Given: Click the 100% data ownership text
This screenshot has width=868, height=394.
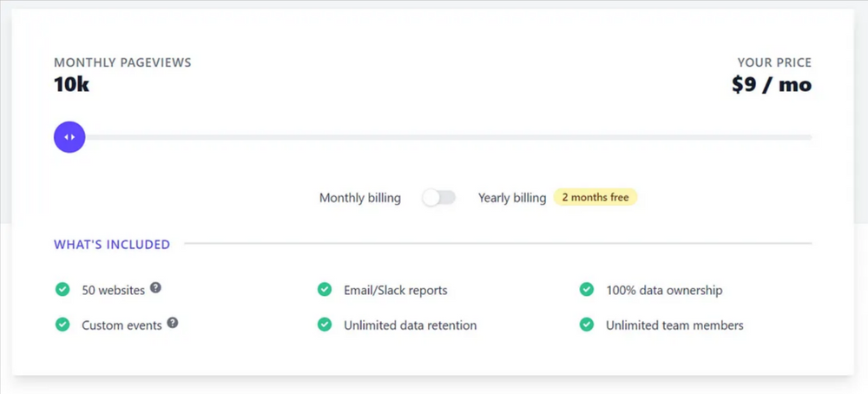Looking at the screenshot, I should click(664, 290).
